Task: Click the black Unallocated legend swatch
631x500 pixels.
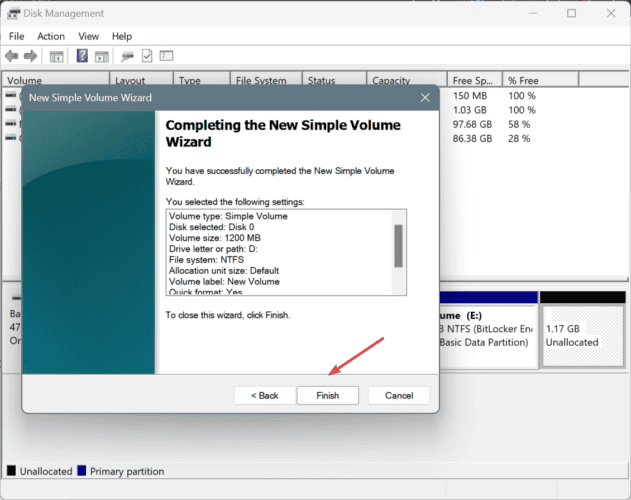Action: (x=11, y=471)
